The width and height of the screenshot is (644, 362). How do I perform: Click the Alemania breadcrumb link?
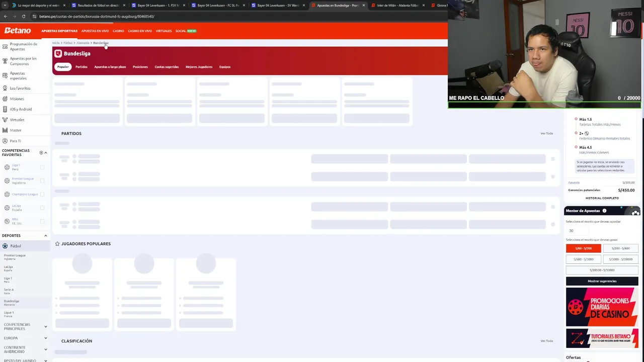click(83, 43)
